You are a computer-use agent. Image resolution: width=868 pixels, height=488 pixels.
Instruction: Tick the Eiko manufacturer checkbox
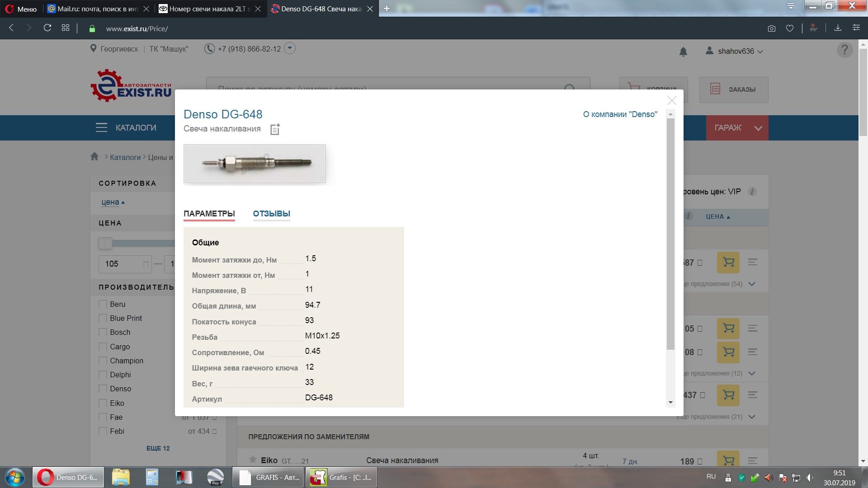(103, 403)
